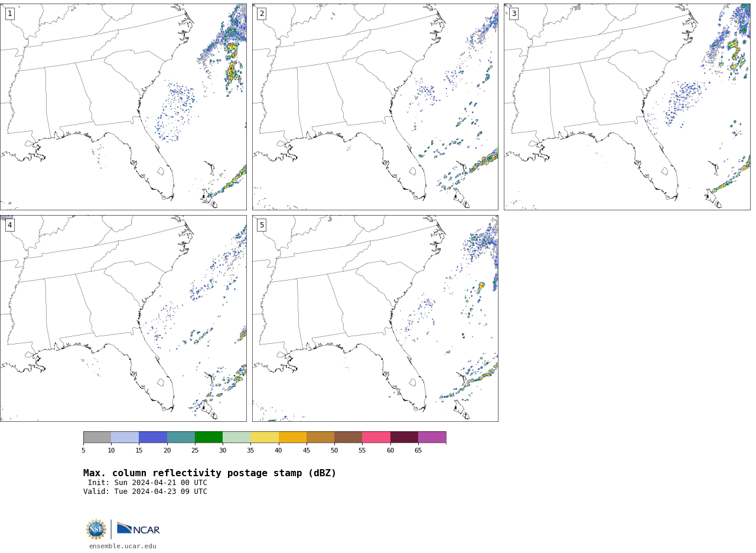Viewport: 756px width, 553px height.
Task: Open ensemble member 1 reflectivity map
Action: click(123, 107)
